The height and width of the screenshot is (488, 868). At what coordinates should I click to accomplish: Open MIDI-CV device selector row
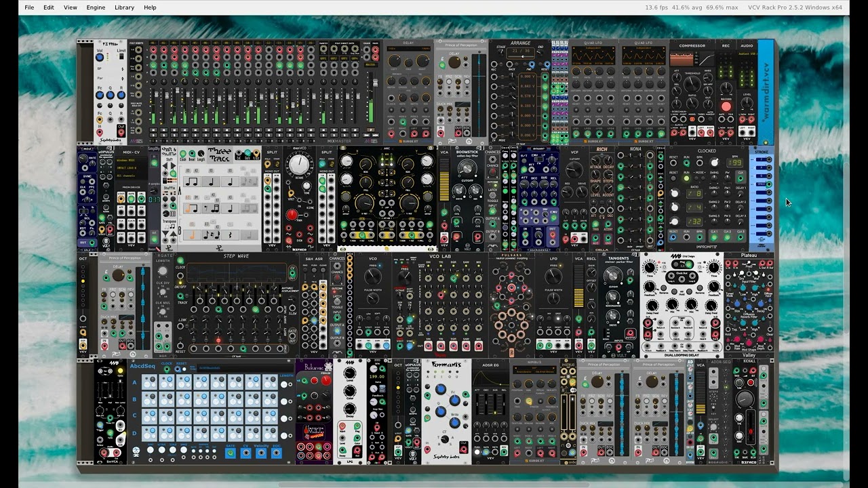[x=131, y=168]
